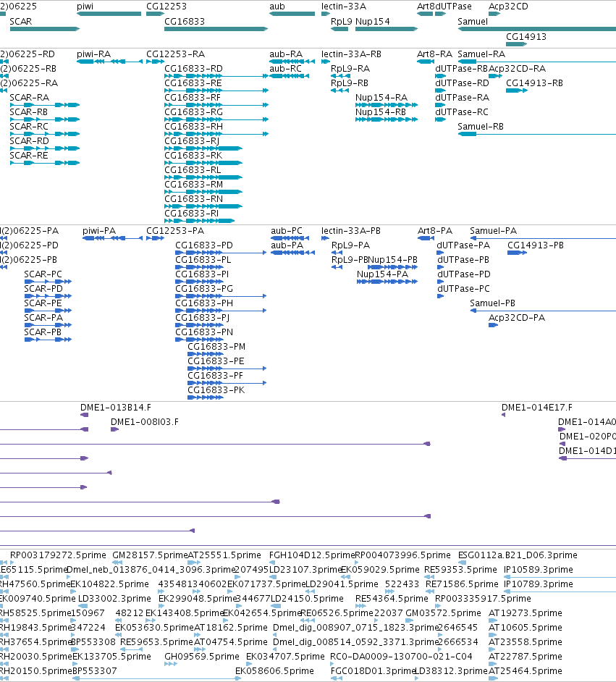Select the CG16833-RH transcript label
The height and width of the screenshot is (682, 616).
tap(193, 127)
